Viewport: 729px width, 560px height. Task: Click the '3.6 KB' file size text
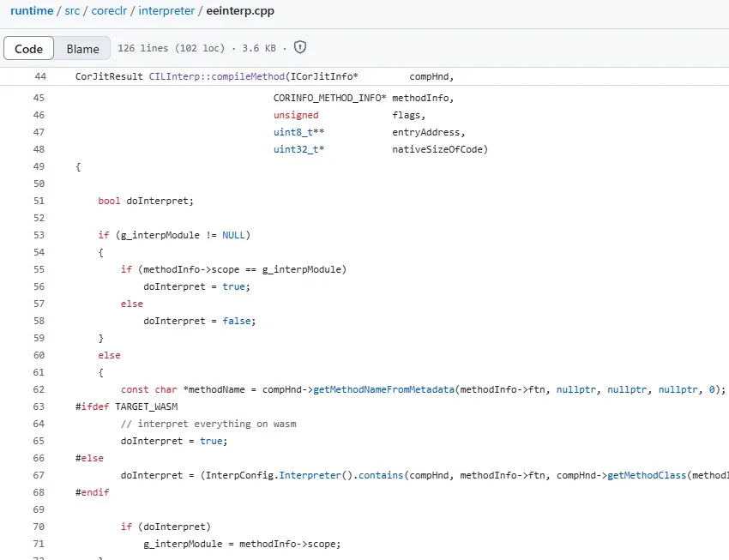pos(259,48)
